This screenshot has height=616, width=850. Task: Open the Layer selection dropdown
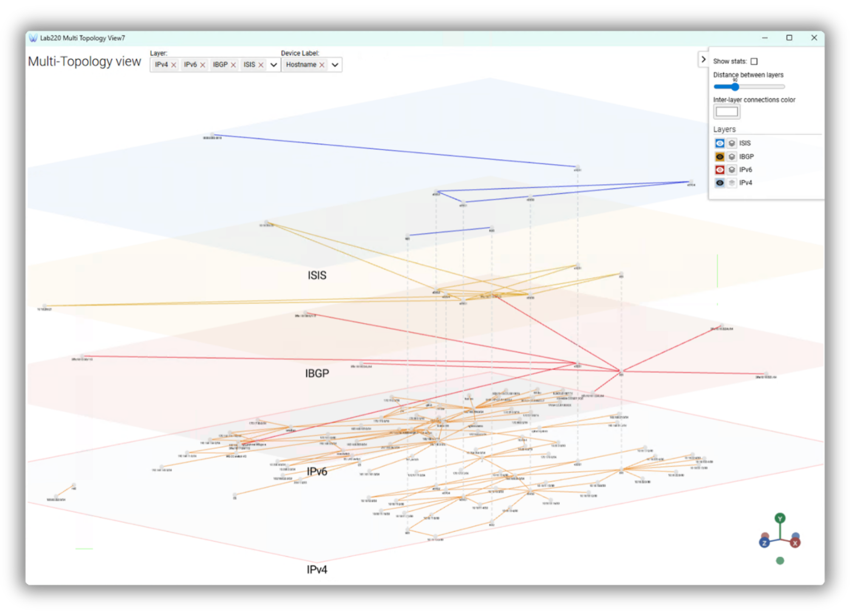[x=274, y=65]
